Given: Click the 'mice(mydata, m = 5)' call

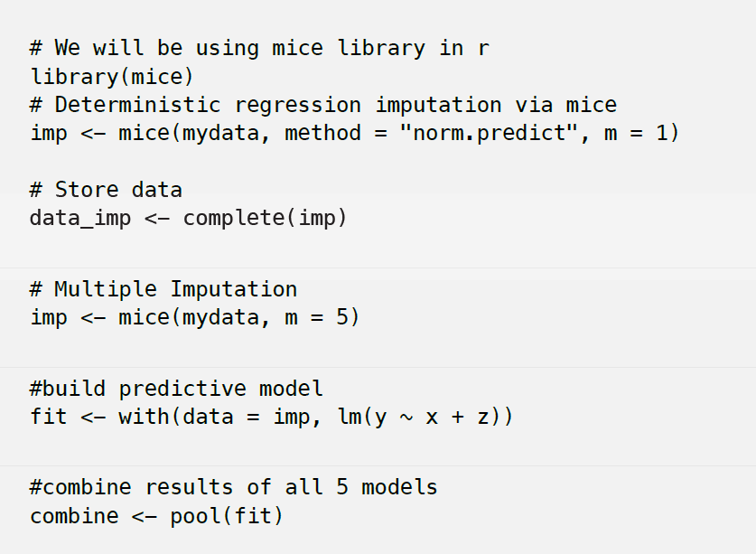Looking at the screenshot, I should [239, 317].
